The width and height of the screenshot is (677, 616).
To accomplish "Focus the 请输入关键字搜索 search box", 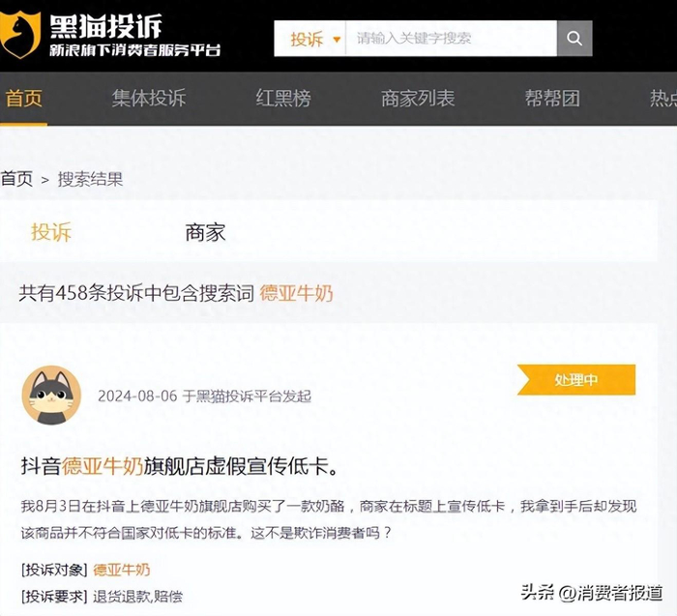I will tap(452, 39).
